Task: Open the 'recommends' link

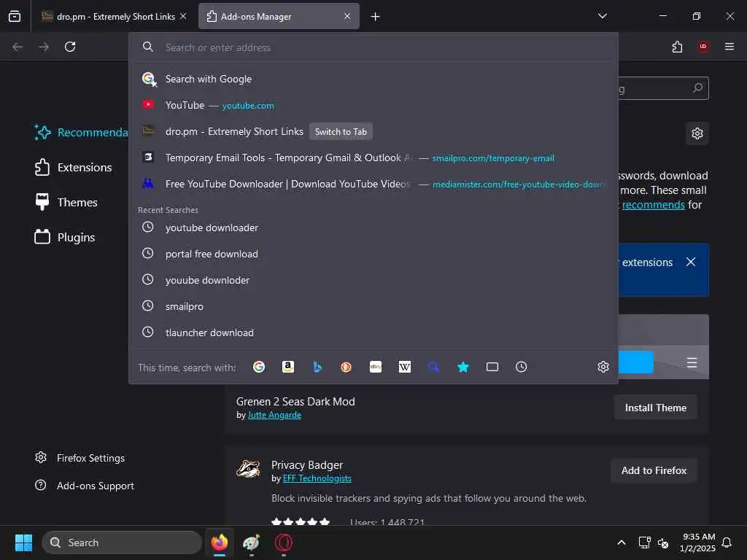Action: [653, 205]
